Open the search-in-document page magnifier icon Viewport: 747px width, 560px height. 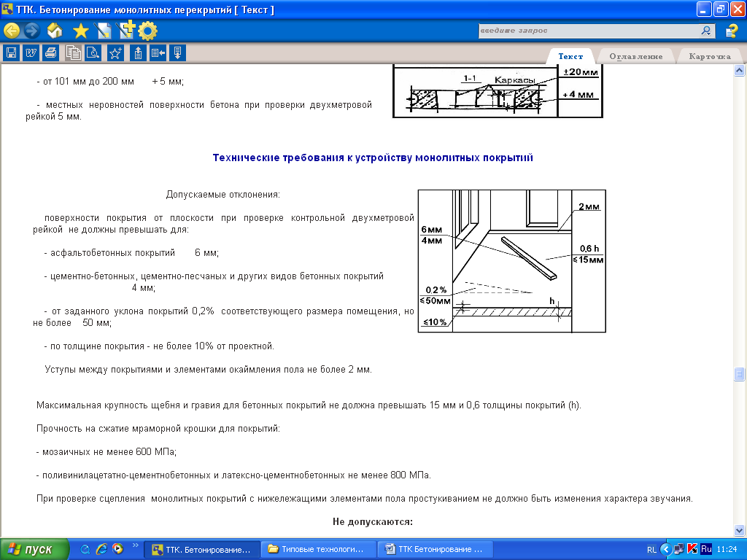pyautogui.click(x=93, y=52)
